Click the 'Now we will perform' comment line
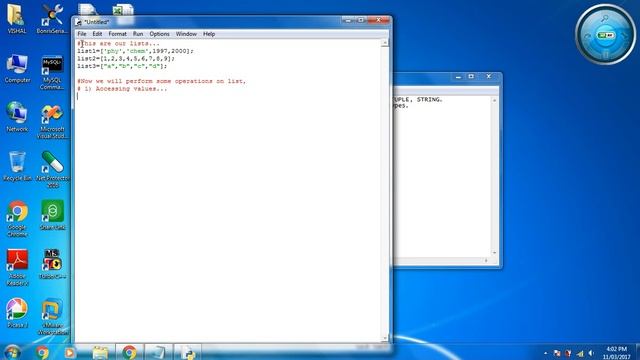Image resolution: width=640 pixels, height=360 pixels. tap(162, 81)
